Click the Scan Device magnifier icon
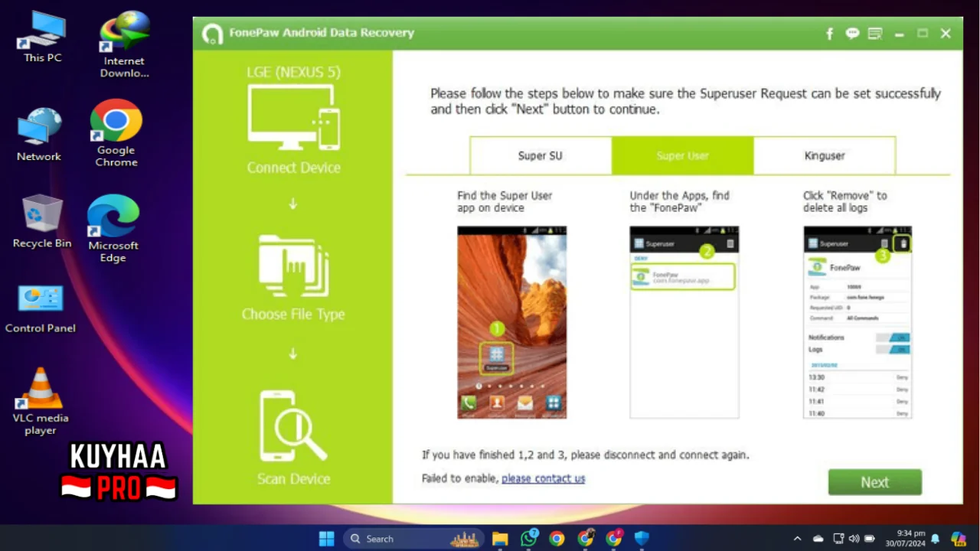 (293, 426)
